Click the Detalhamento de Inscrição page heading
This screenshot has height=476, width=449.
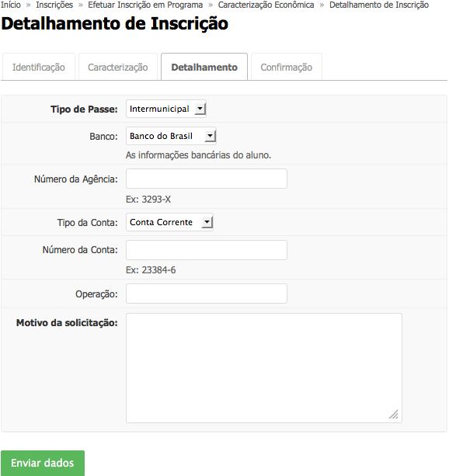click(114, 23)
